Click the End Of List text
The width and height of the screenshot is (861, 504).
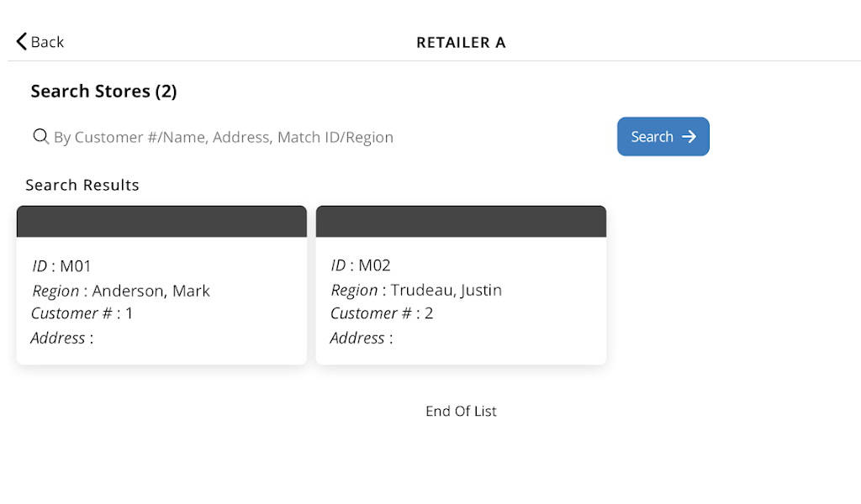461,411
